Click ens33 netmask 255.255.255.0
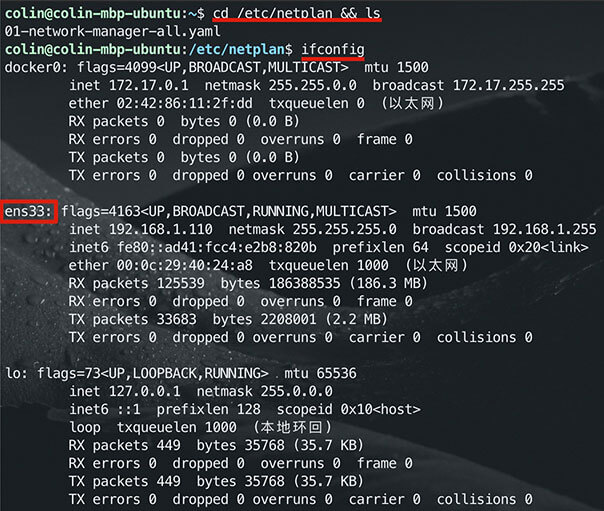The height and width of the screenshot is (511, 604). pyautogui.click(x=313, y=230)
